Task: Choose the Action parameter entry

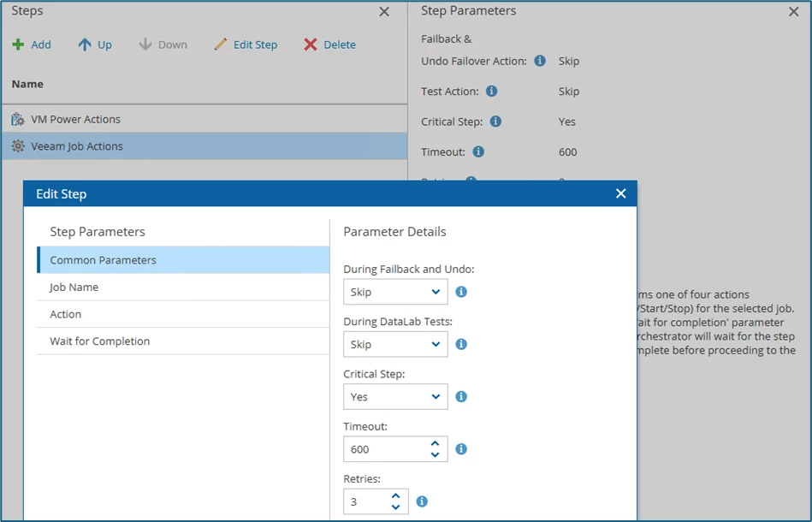Action: (x=66, y=314)
